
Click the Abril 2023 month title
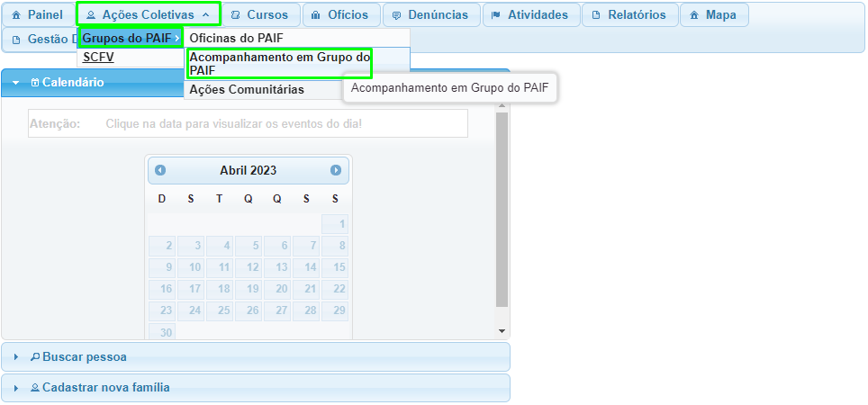tap(248, 170)
